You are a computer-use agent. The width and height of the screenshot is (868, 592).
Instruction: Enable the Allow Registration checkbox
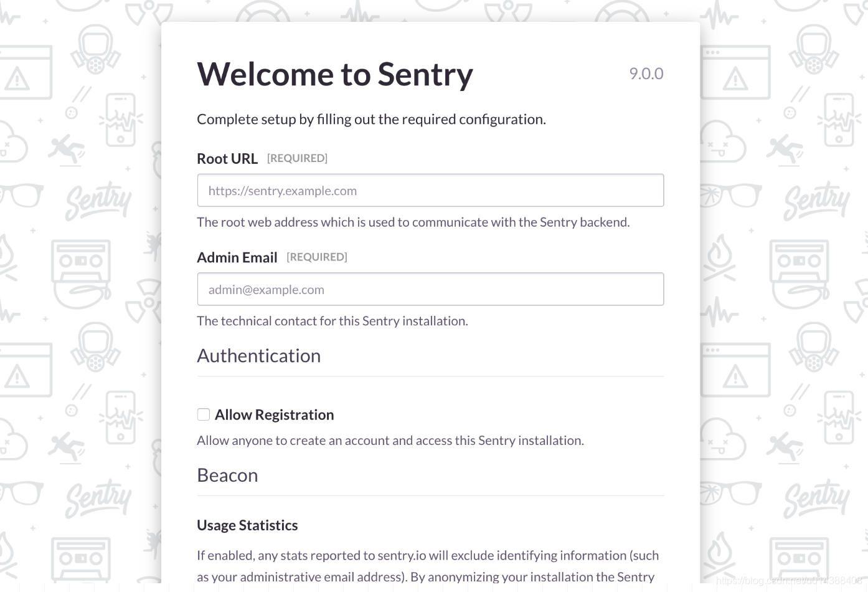[x=203, y=414]
